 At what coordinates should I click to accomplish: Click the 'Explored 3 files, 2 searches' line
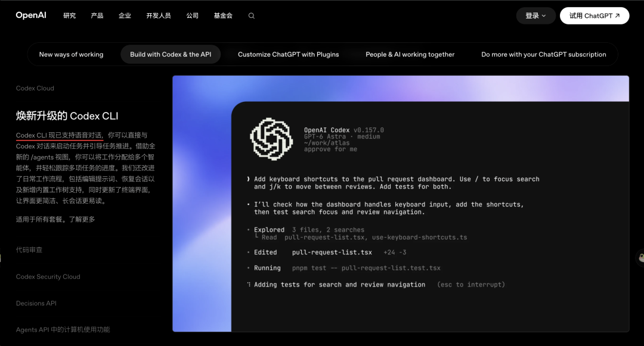coord(309,230)
